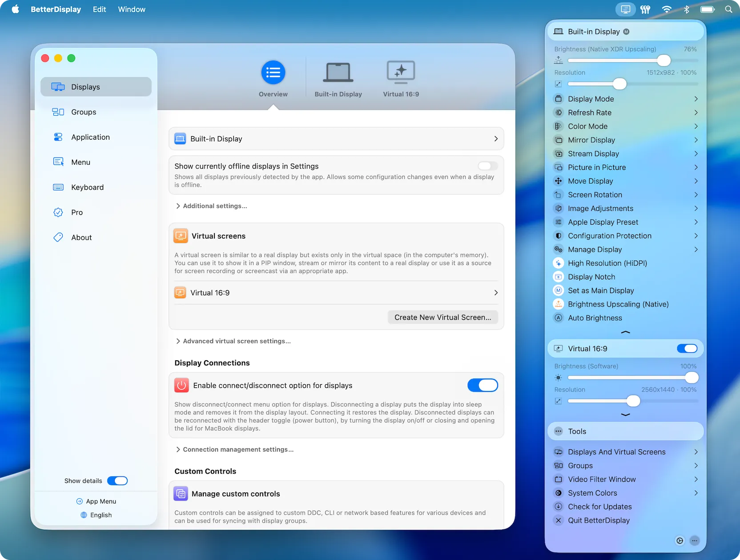Image resolution: width=740 pixels, height=560 pixels.
Task: Click Create New Virtual Screen button
Action: click(442, 317)
